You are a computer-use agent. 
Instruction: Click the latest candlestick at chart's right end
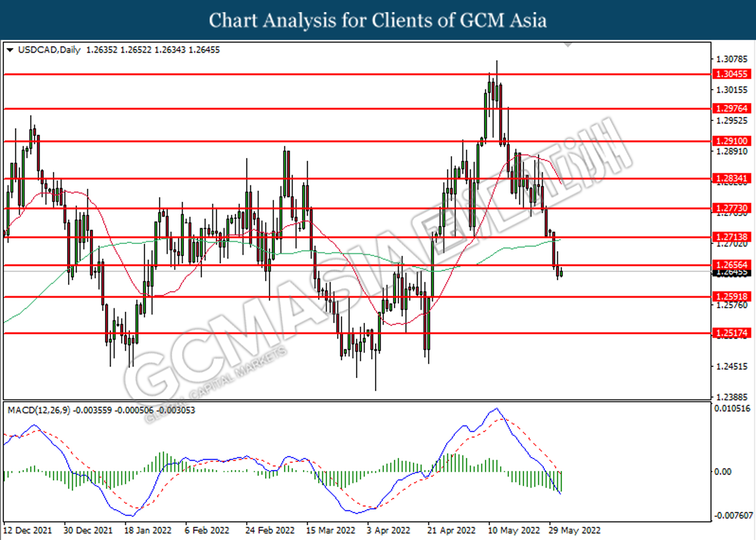561,273
